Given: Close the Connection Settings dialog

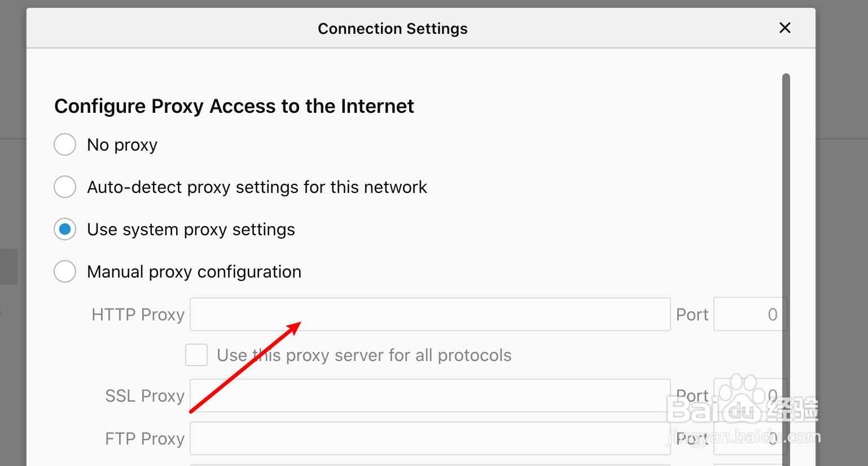Looking at the screenshot, I should tap(784, 28).
